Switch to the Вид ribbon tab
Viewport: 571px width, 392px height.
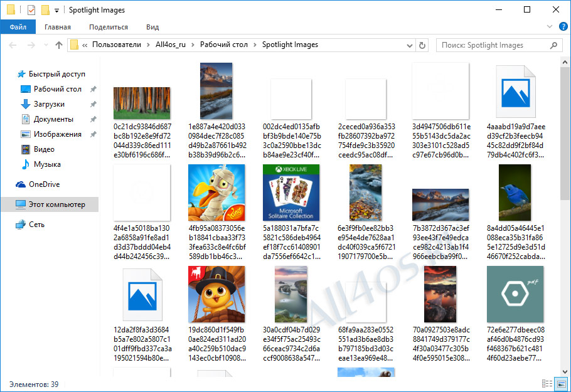tap(152, 27)
